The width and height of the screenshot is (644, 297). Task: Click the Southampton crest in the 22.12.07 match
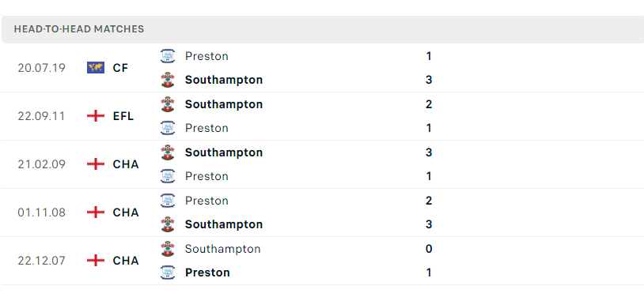tap(168, 249)
